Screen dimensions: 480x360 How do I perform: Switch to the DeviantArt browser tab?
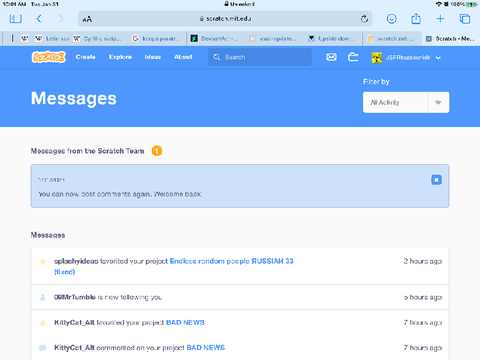[215, 39]
